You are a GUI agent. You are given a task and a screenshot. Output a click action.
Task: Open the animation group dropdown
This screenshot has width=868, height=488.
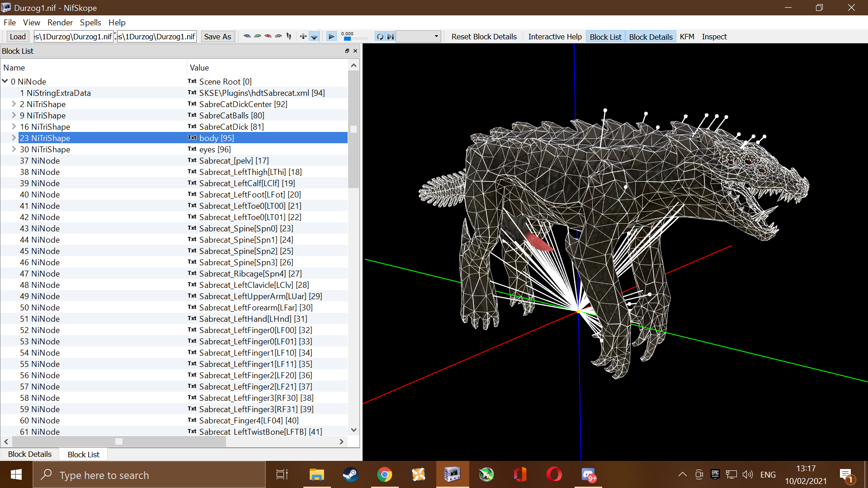[x=418, y=37]
